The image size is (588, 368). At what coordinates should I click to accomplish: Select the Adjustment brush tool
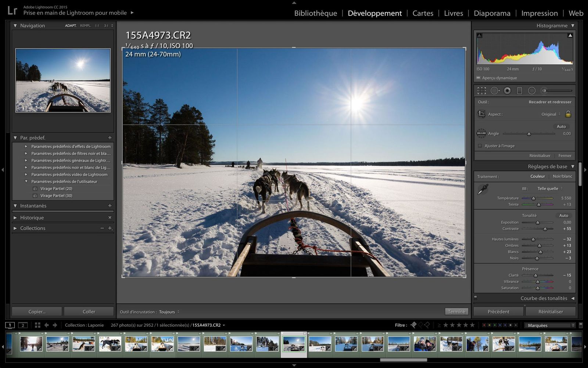pyautogui.click(x=545, y=91)
